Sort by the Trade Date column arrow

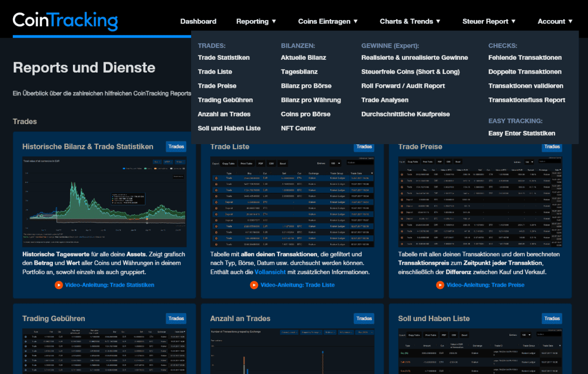[372, 172]
